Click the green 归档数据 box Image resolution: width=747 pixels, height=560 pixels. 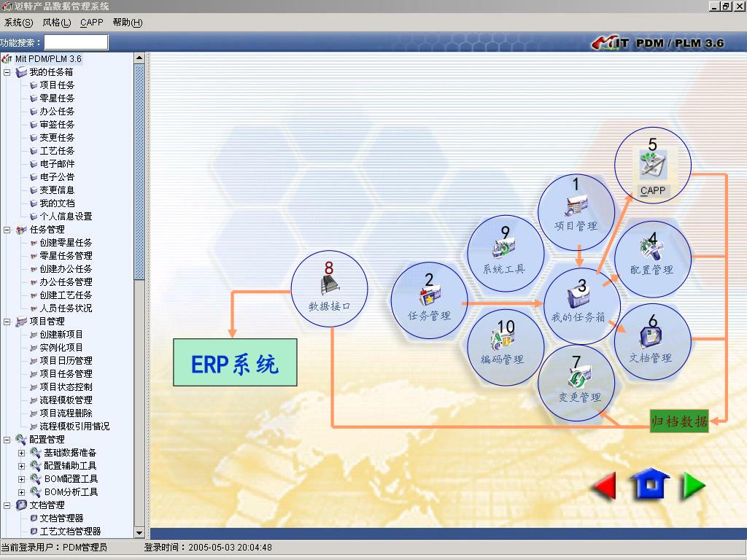coord(679,421)
